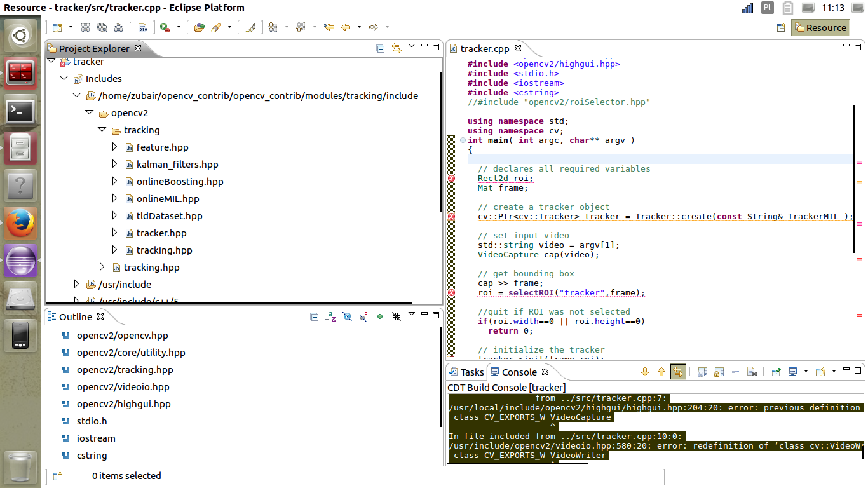
Task: Click the Print toolbar icon
Action: tap(118, 27)
